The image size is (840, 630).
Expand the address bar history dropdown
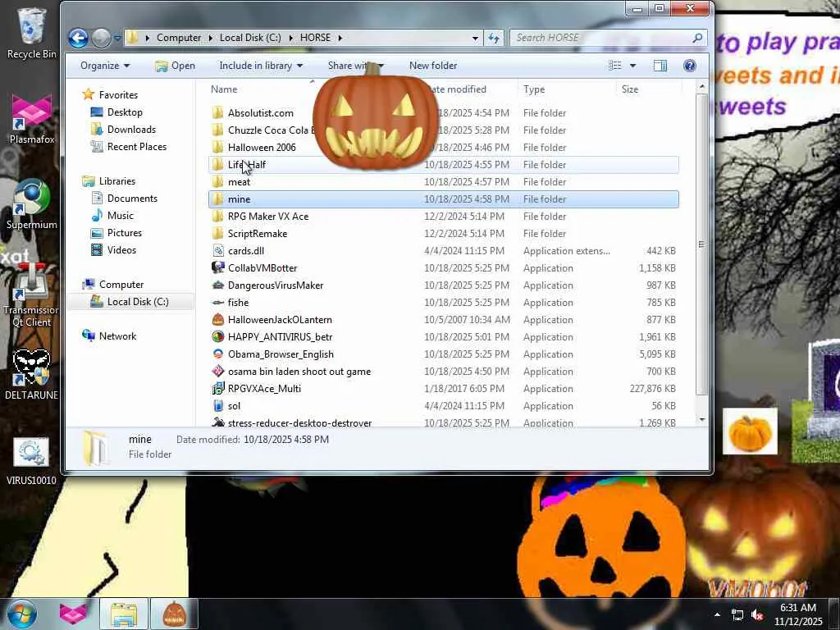pos(475,38)
